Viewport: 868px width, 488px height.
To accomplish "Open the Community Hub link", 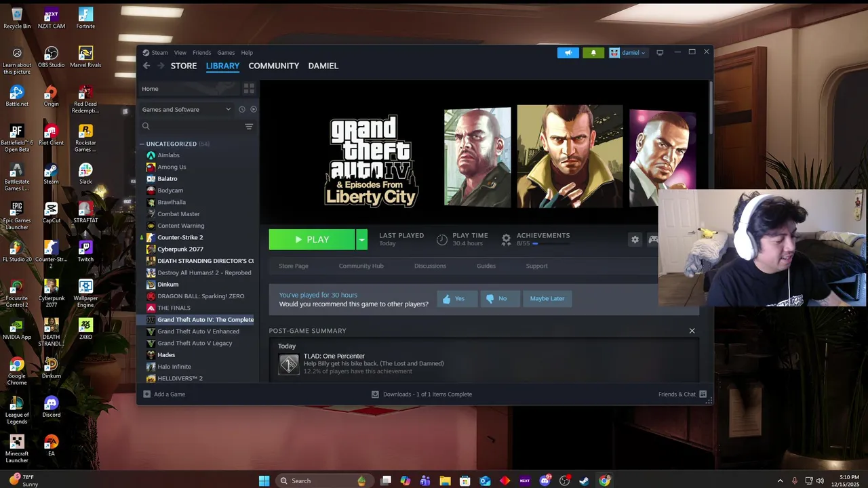I will (x=361, y=266).
